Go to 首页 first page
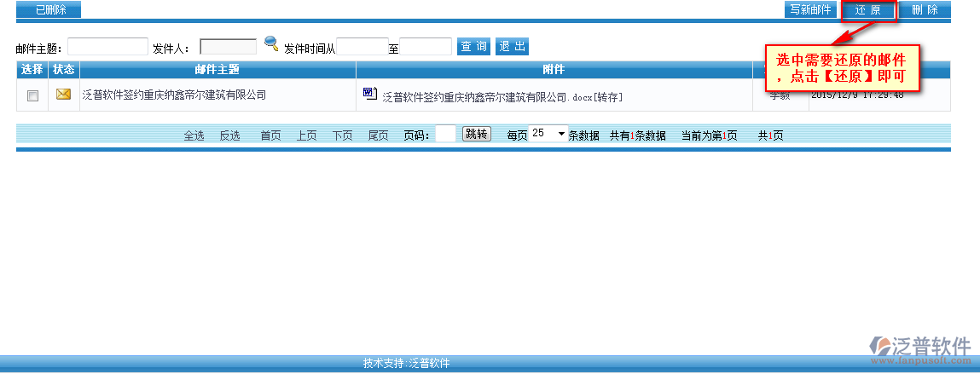980x374 pixels. click(x=270, y=135)
